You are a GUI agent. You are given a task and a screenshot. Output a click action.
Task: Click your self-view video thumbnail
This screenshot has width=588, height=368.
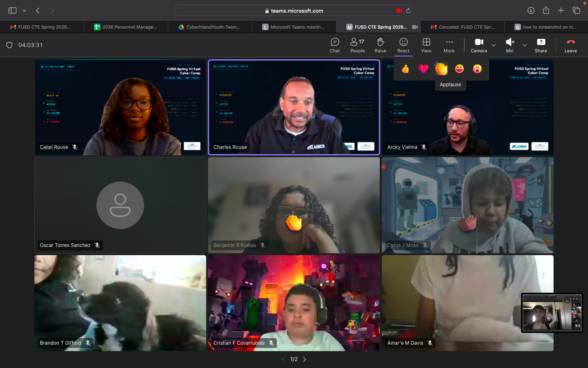(552, 312)
